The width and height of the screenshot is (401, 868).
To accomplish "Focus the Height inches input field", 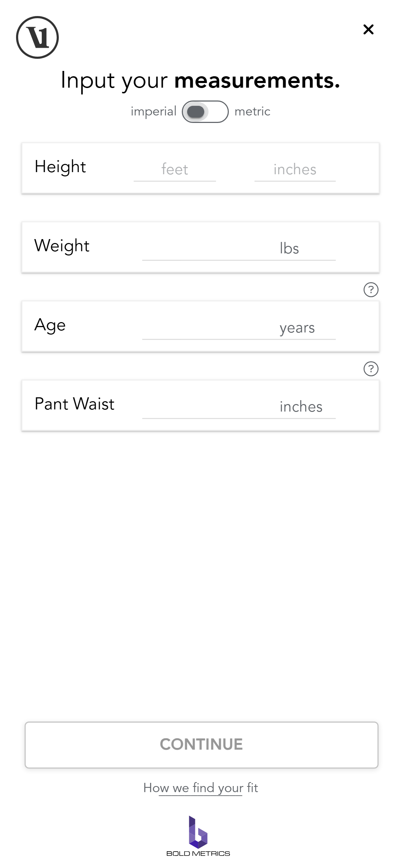I will (295, 169).
